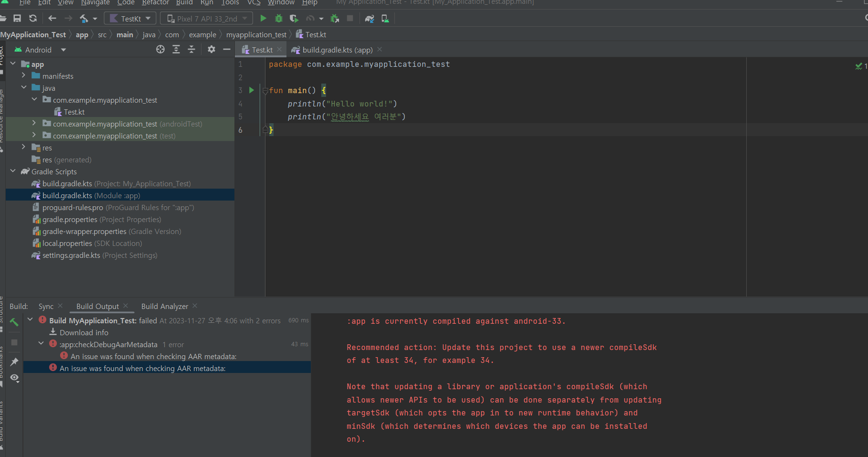Click Select Opened File target icon
868x457 pixels.
pyautogui.click(x=160, y=50)
